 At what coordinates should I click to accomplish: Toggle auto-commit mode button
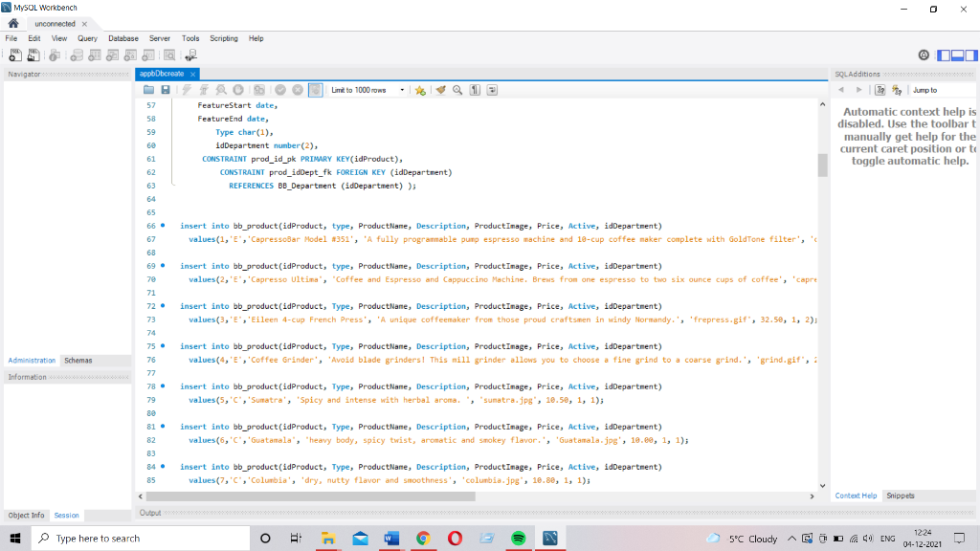click(x=316, y=90)
